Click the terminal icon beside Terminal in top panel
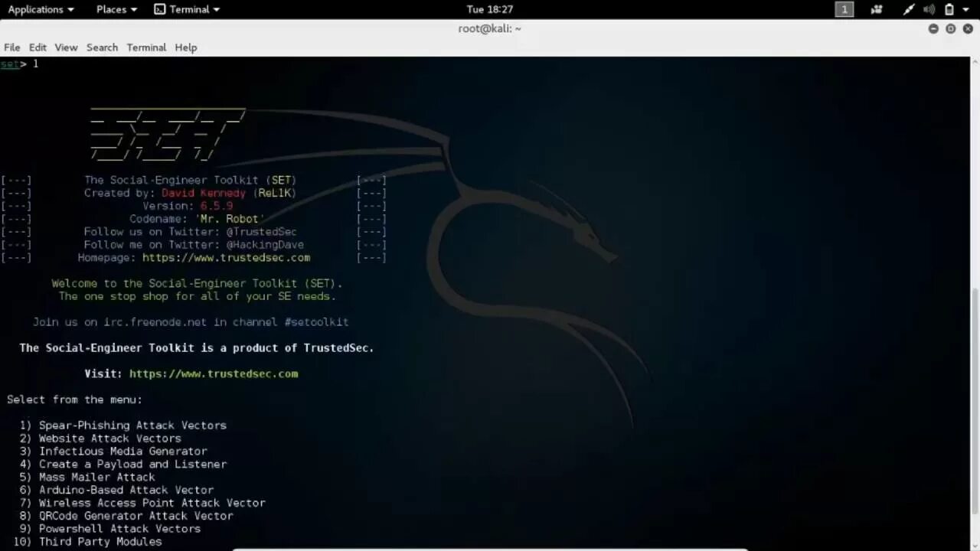 [159, 9]
